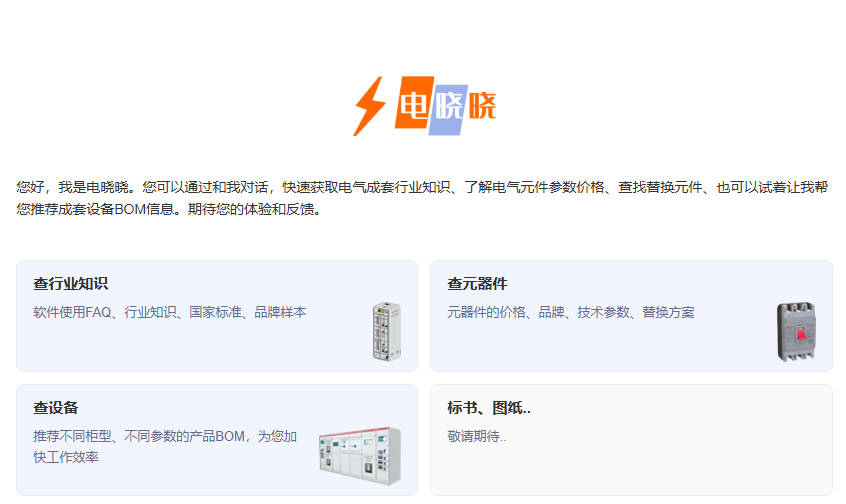Click the 敬请期待.. text

(x=477, y=437)
